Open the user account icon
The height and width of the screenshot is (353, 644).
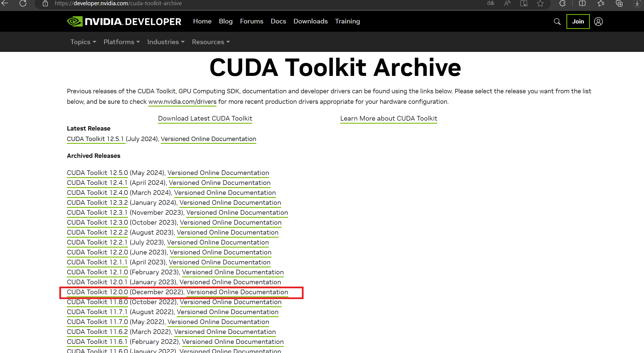(x=598, y=22)
